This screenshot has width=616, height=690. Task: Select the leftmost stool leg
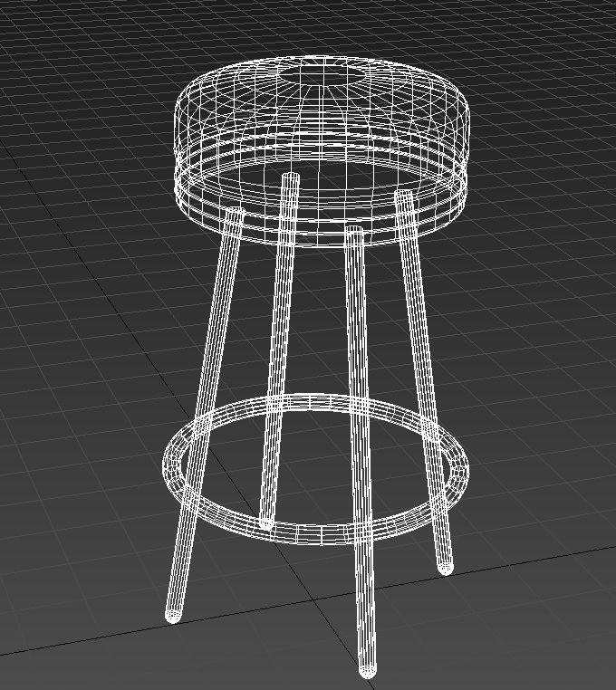(x=206, y=414)
